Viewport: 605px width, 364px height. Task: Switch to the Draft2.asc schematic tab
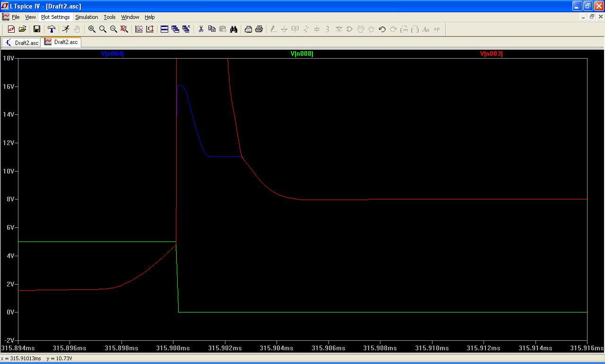pos(22,43)
